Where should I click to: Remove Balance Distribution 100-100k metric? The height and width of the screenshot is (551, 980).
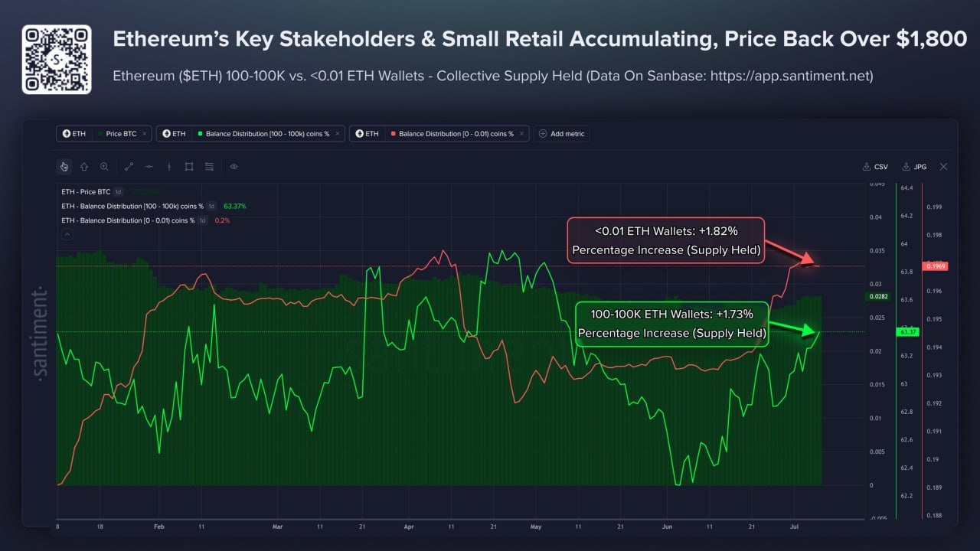338,133
